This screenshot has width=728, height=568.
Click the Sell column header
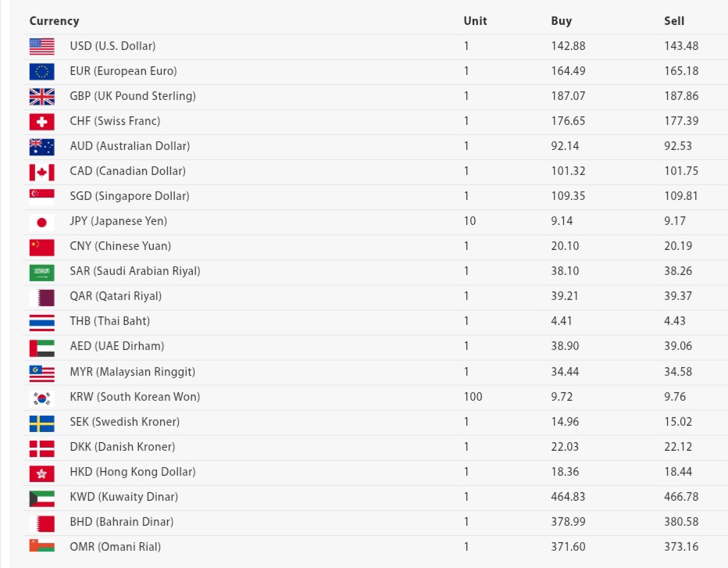point(674,21)
